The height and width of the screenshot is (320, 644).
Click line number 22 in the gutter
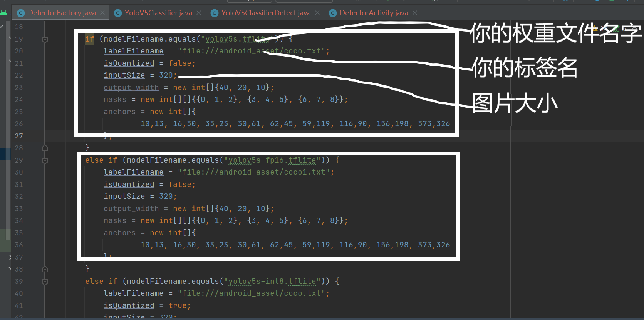pyautogui.click(x=19, y=75)
